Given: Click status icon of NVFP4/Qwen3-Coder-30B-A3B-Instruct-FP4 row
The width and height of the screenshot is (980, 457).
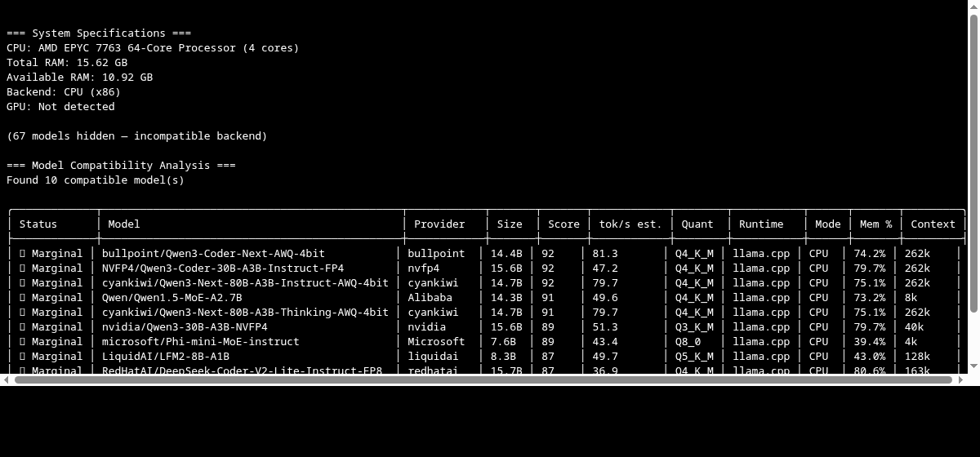Looking at the screenshot, I should [x=23, y=268].
